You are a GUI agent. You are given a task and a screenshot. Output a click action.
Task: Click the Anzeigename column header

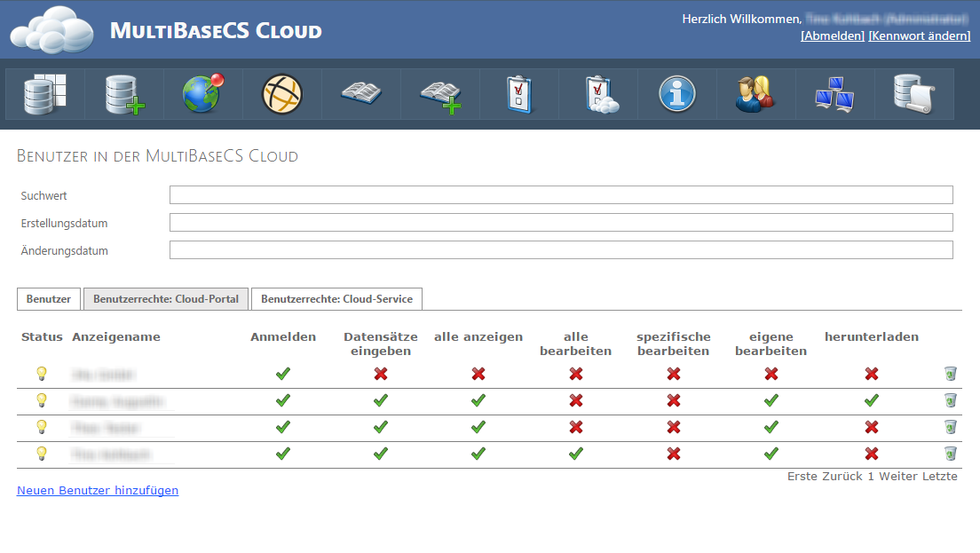pyautogui.click(x=116, y=336)
